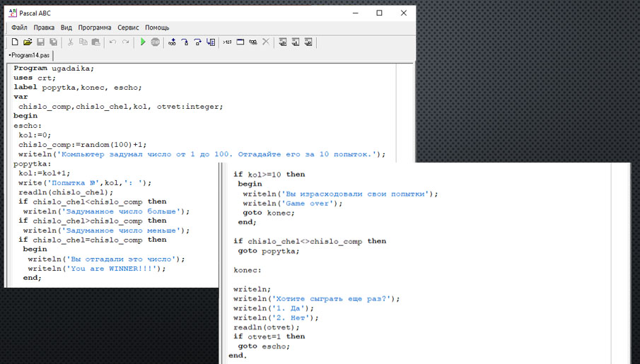Image resolution: width=640 pixels, height=364 pixels.
Task: Click the Run to Cursor icon
Action: [211, 42]
